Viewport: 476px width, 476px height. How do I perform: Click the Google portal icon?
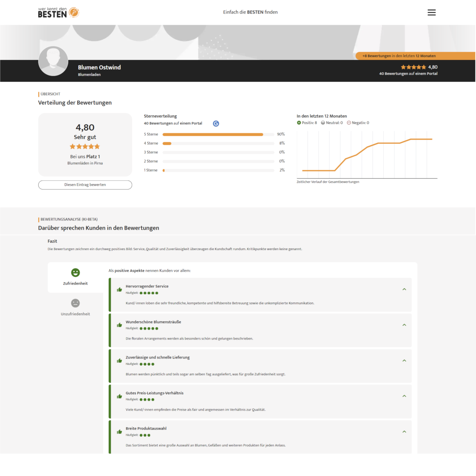pos(216,124)
